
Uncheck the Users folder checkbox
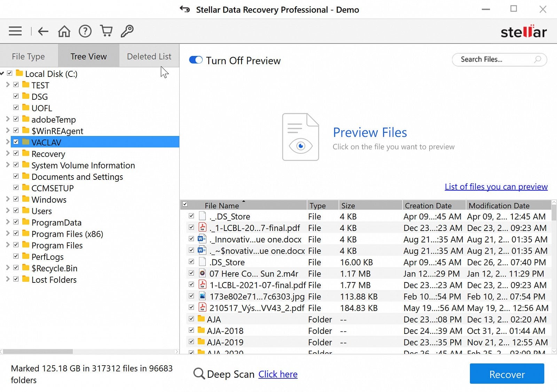tap(16, 210)
